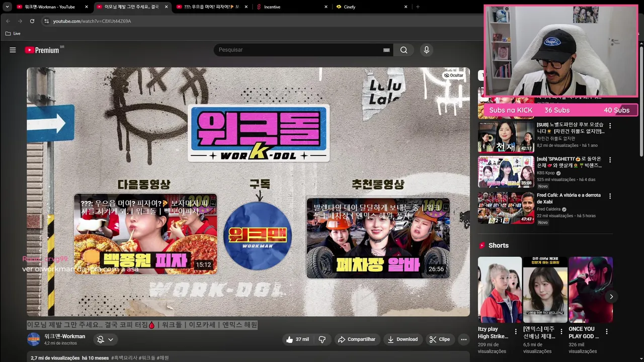Open the on-screen keyboard icon in search
The width and height of the screenshot is (644, 362).
386,50
